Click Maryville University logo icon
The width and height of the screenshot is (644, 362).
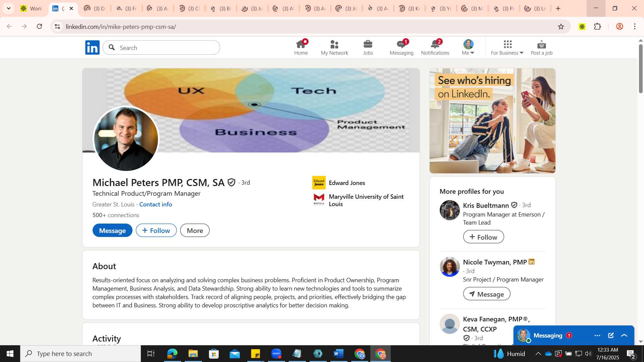319,199
